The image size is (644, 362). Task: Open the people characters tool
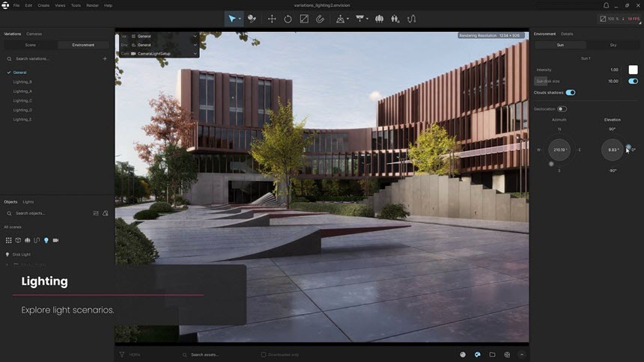point(395,19)
